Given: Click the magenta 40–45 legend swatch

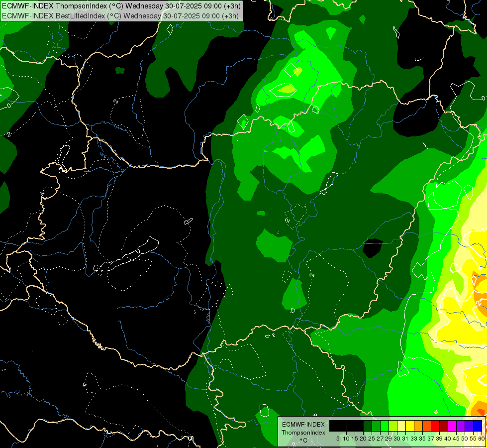Looking at the screenshot, I should (452, 426).
